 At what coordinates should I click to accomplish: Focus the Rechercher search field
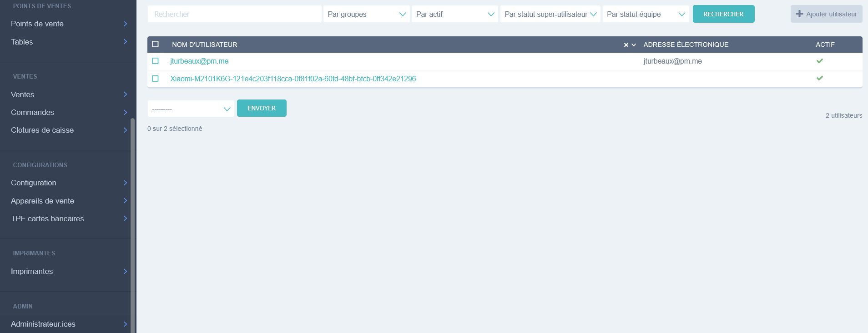(x=234, y=14)
